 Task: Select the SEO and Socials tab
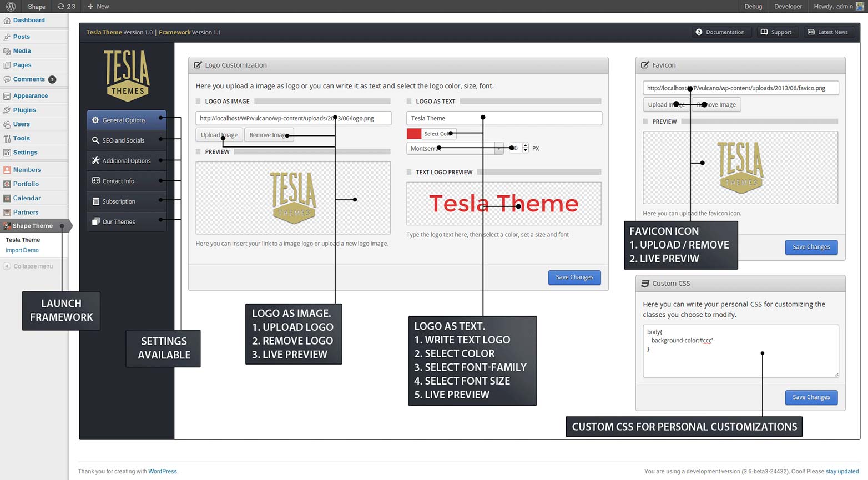pyautogui.click(x=127, y=140)
